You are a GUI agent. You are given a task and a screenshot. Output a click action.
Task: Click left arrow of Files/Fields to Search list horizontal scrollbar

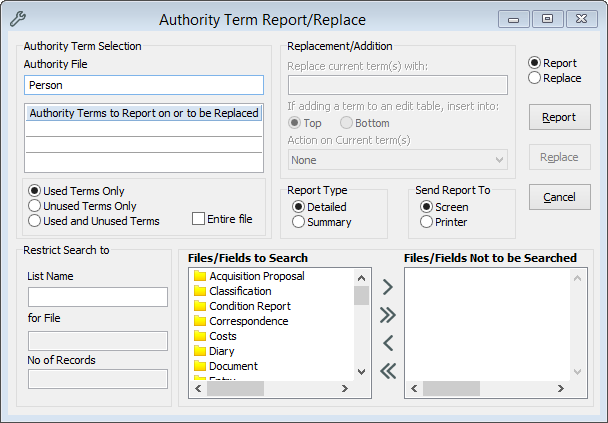pyautogui.click(x=198, y=388)
